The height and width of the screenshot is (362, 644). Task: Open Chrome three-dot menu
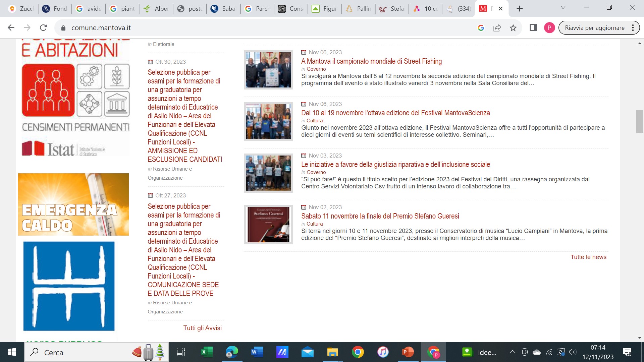[x=633, y=28]
